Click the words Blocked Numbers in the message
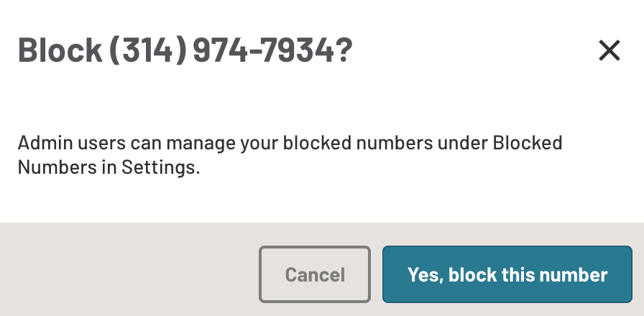Screen dimensions: 644x316 click(x=526, y=142)
